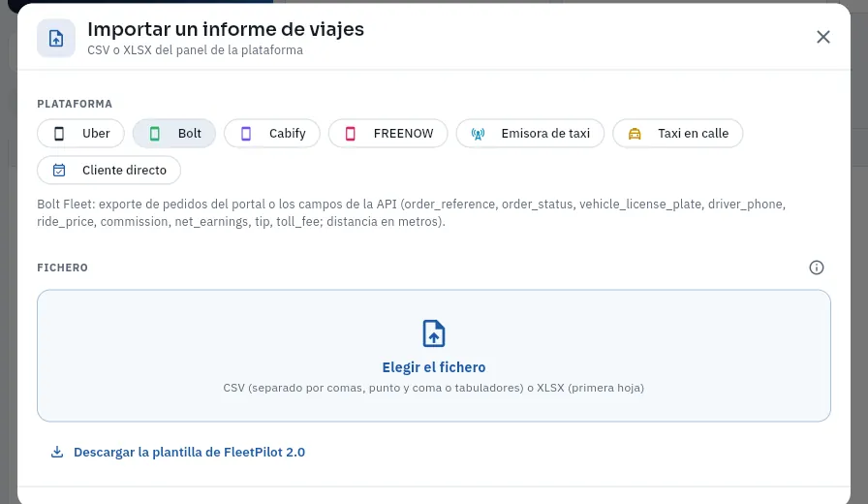Select the Bolt platform chip

(174, 134)
